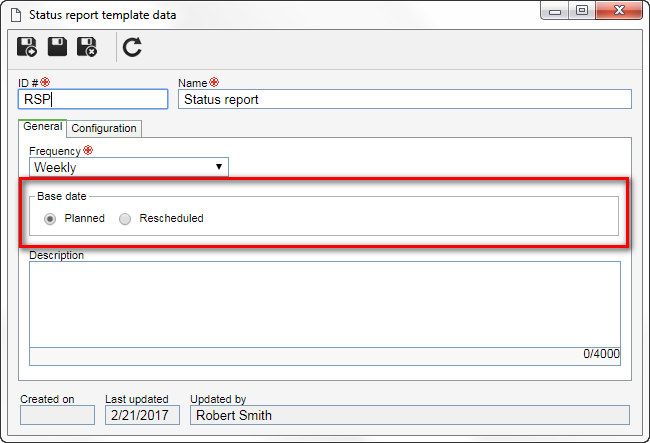The height and width of the screenshot is (443, 650).
Task: Click the Save and exit disk icon
Action: (87, 47)
